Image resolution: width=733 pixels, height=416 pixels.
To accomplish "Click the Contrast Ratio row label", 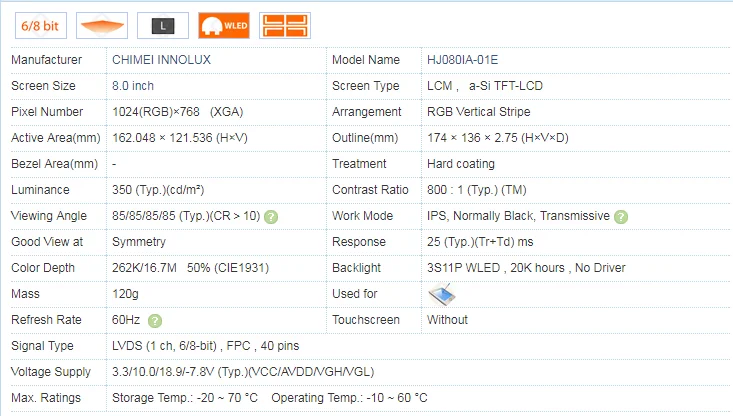I will pos(370,190).
